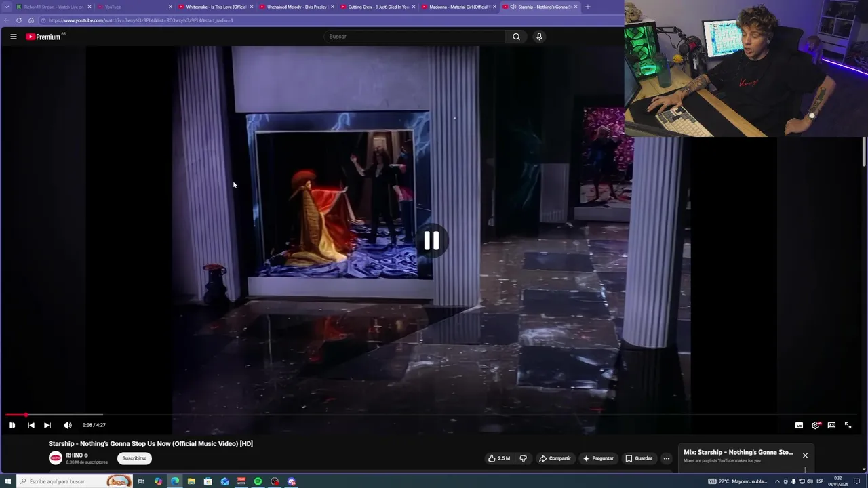The height and width of the screenshot is (488, 868).
Task: Click the Suscribirse button
Action: pos(134,458)
